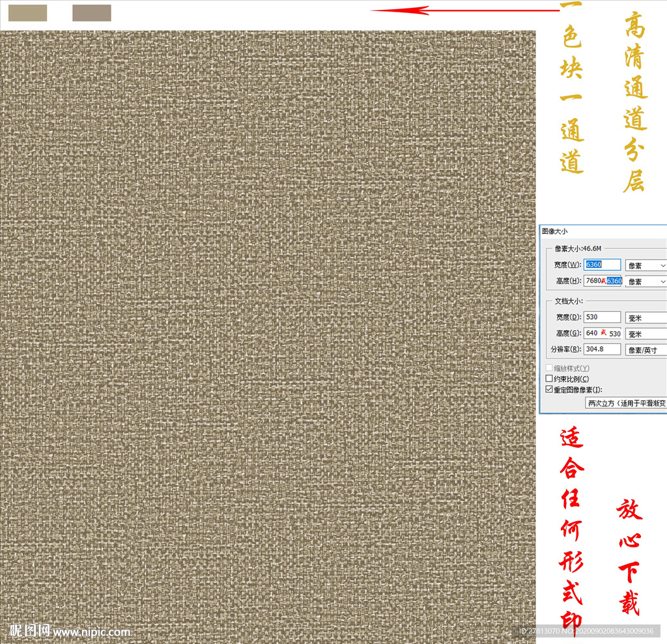Click the 分辨率(R) label

pos(566,349)
